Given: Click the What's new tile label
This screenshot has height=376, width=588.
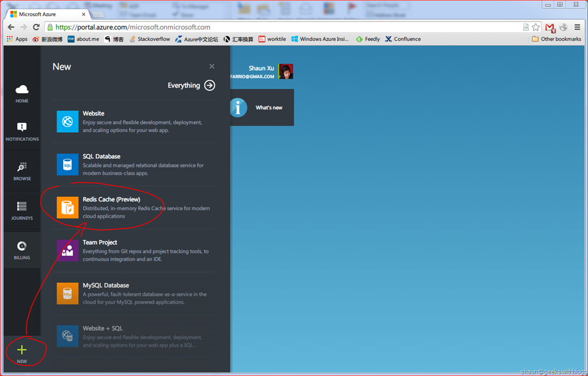Looking at the screenshot, I should tap(269, 108).
